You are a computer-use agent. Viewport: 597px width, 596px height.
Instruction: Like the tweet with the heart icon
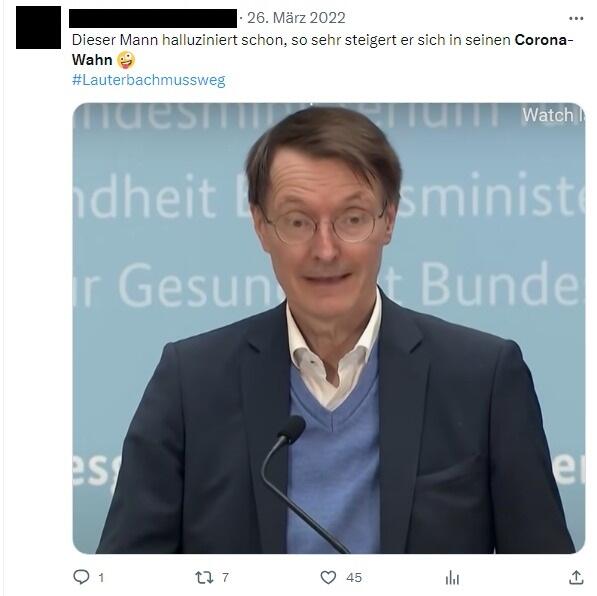(328, 577)
